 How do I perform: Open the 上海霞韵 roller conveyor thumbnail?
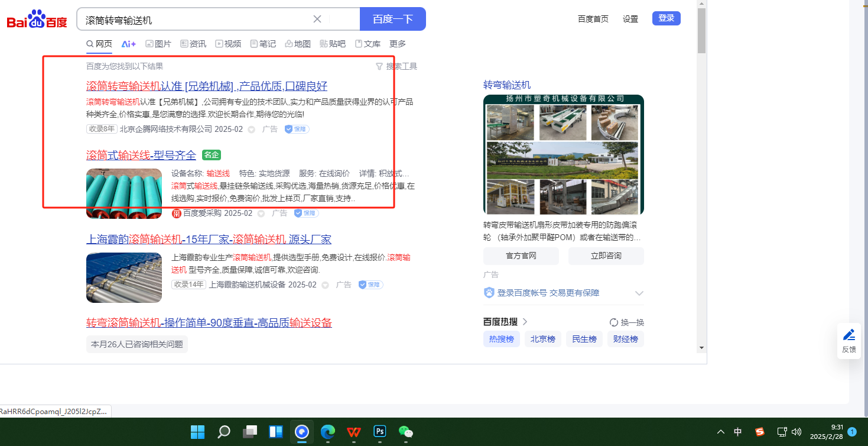tap(124, 278)
